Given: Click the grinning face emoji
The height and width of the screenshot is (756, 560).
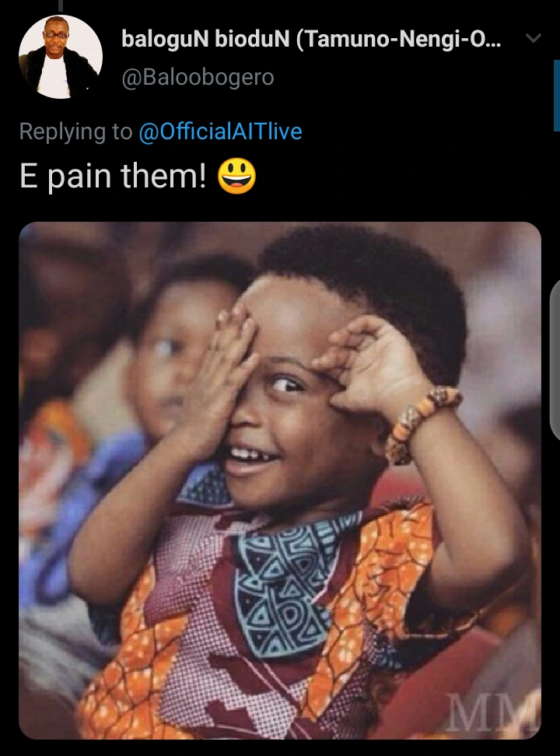Looking at the screenshot, I should click(x=236, y=176).
